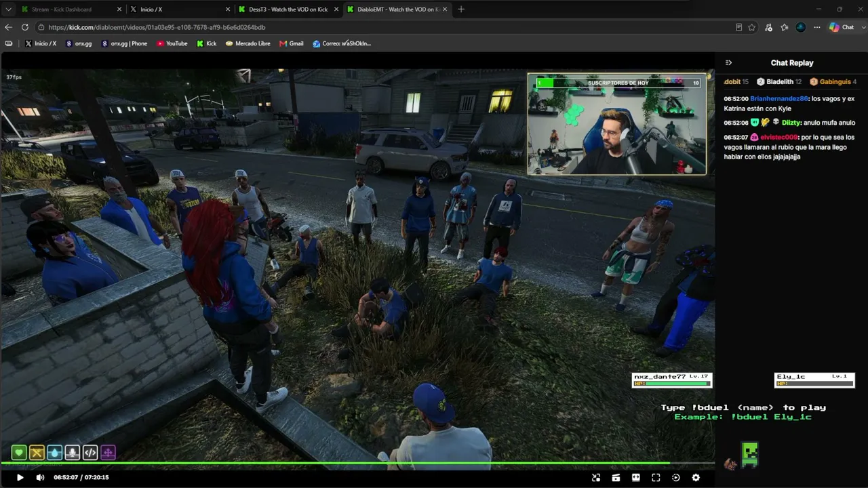Add this page to favorites star
This screenshot has width=868, height=488.
pyautogui.click(x=752, y=27)
